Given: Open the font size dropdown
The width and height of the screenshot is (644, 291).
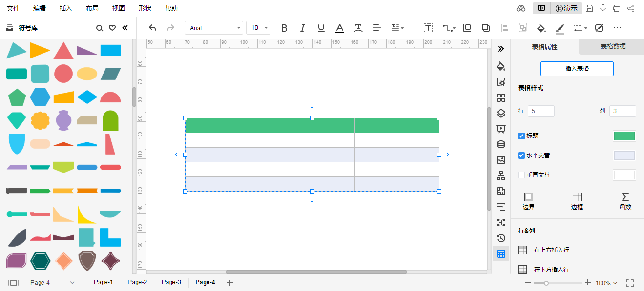Looking at the screenshot, I should [x=258, y=28].
